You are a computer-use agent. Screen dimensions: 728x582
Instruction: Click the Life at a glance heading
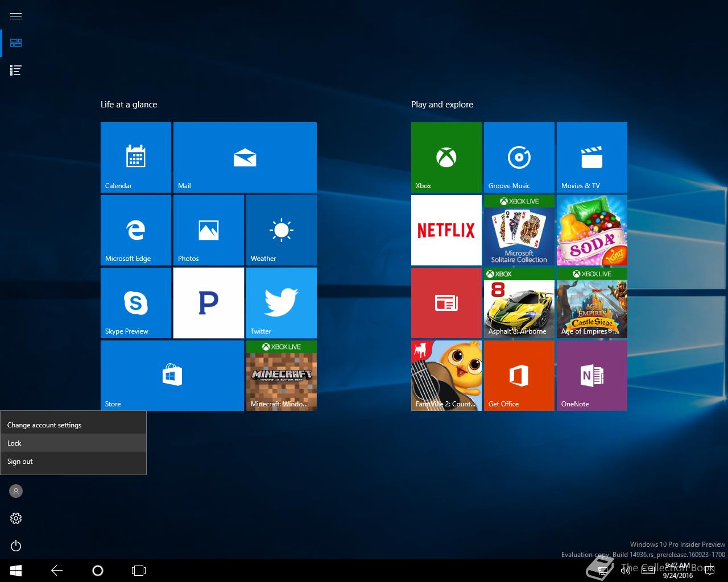pyautogui.click(x=129, y=105)
